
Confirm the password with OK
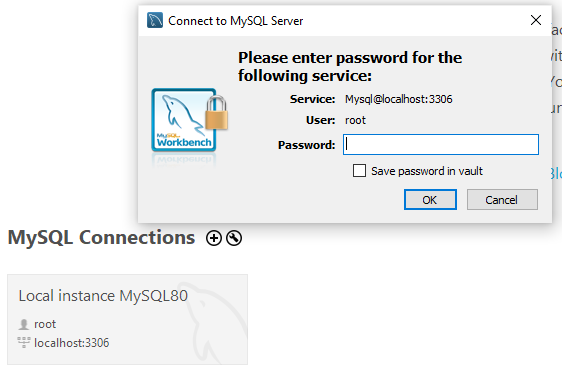tap(430, 200)
